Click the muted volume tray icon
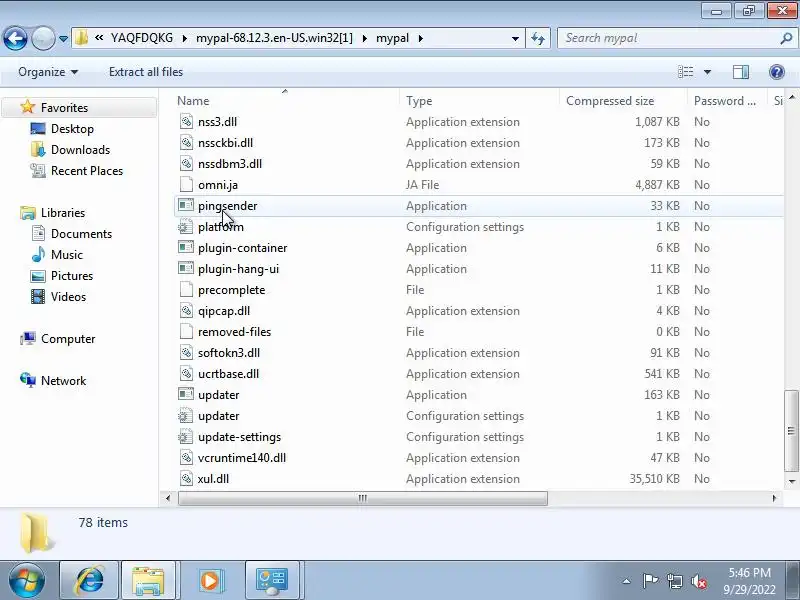 [x=698, y=581]
